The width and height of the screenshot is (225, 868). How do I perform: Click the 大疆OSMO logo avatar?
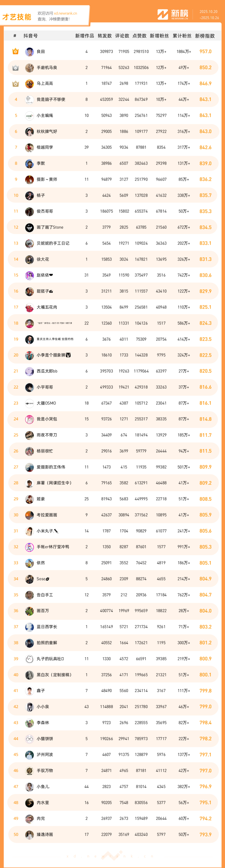coord(29,403)
